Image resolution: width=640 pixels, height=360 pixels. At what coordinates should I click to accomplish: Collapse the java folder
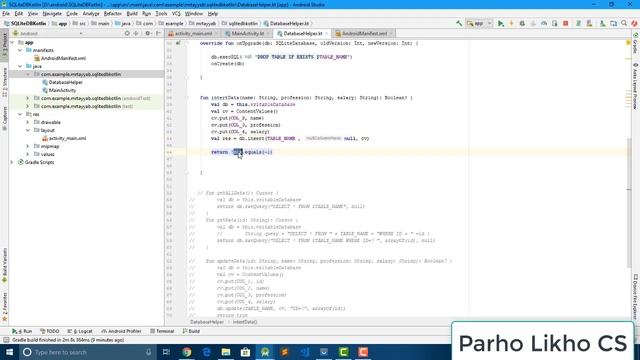pos(20,66)
